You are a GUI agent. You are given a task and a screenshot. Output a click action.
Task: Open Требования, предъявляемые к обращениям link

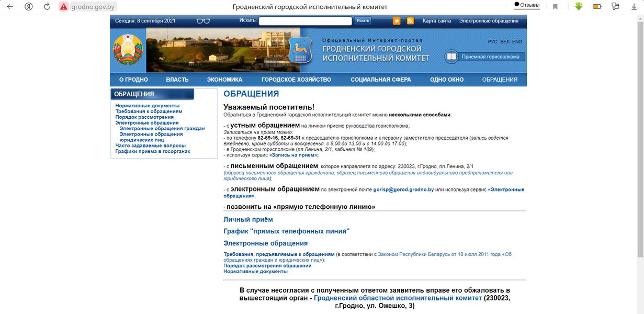click(279, 254)
